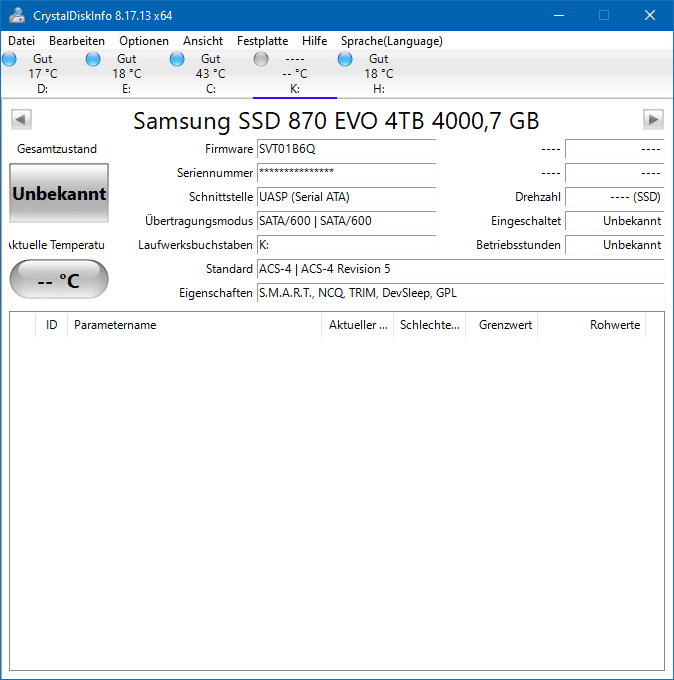Click the Aktuelle Temperatur label

pyautogui.click(x=57, y=245)
